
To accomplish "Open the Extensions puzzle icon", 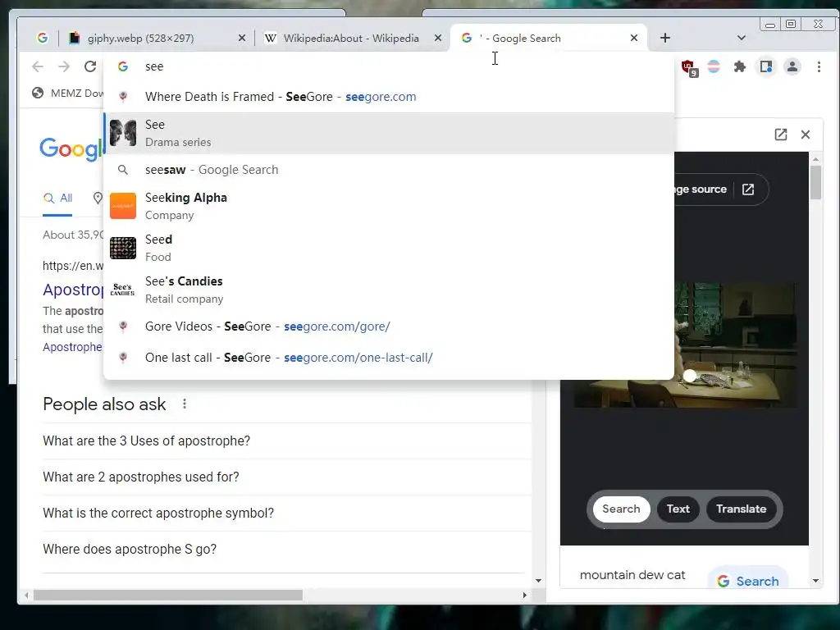I will coord(740,66).
